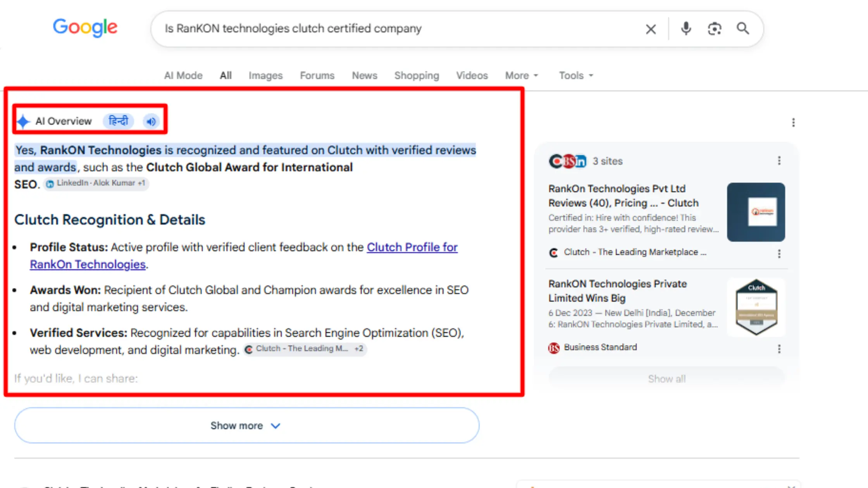Open the More search filters dropdown
This screenshot has width=868, height=488.
point(522,76)
